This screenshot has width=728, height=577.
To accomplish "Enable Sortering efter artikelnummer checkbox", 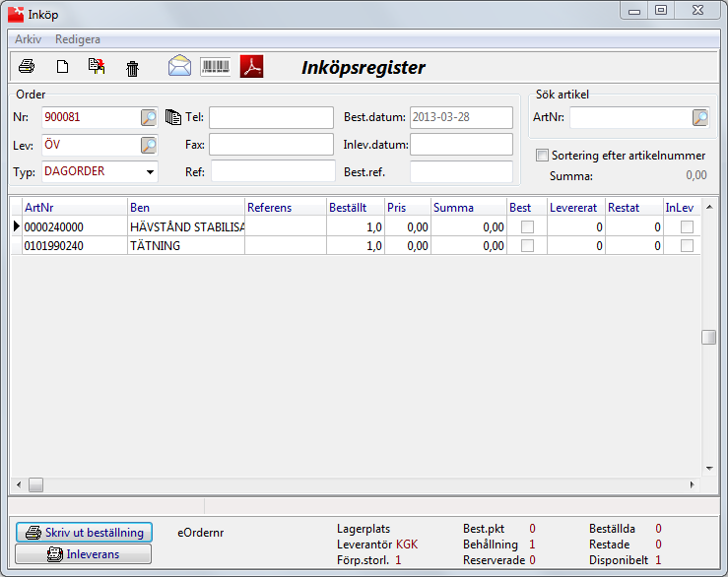I will (x=542, y=155).
